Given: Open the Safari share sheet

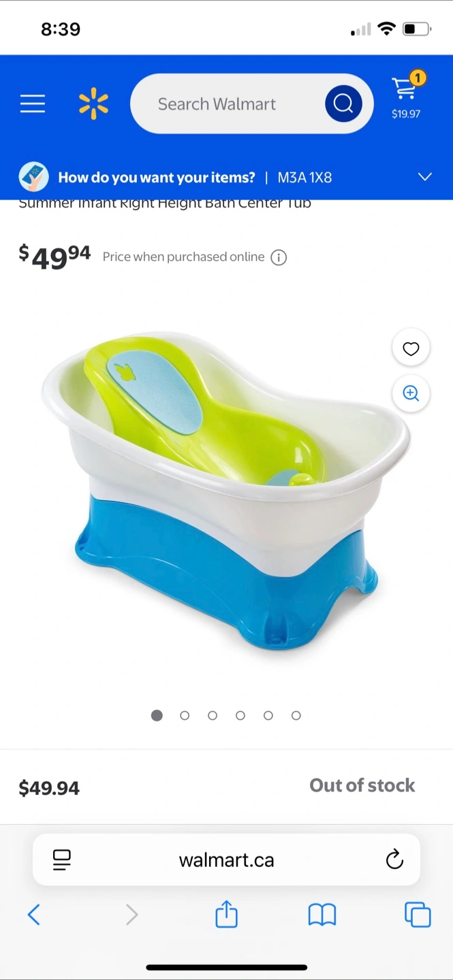Looking at the screenshot, I should coord(226,913).
